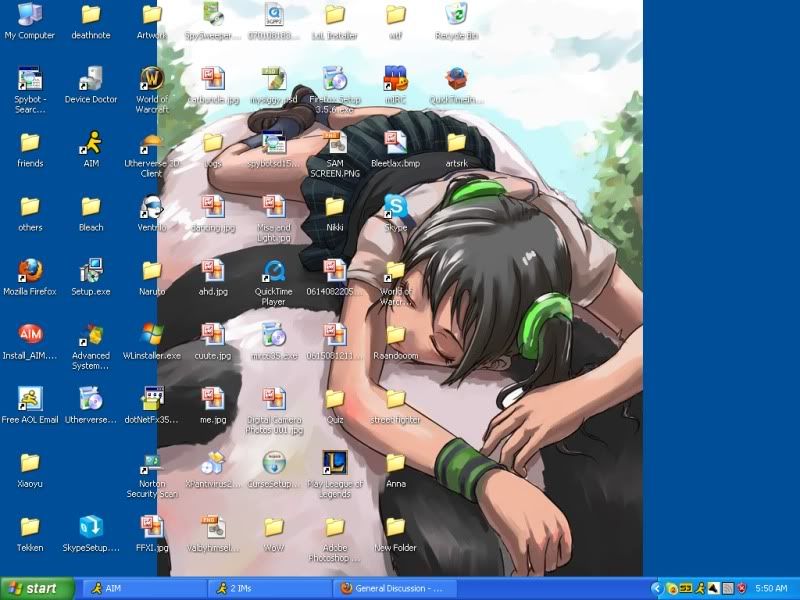This screenshot has width=800, height=600.
Task: Select the XPantivirus2... icon
Action: click(x=213, y=469)
